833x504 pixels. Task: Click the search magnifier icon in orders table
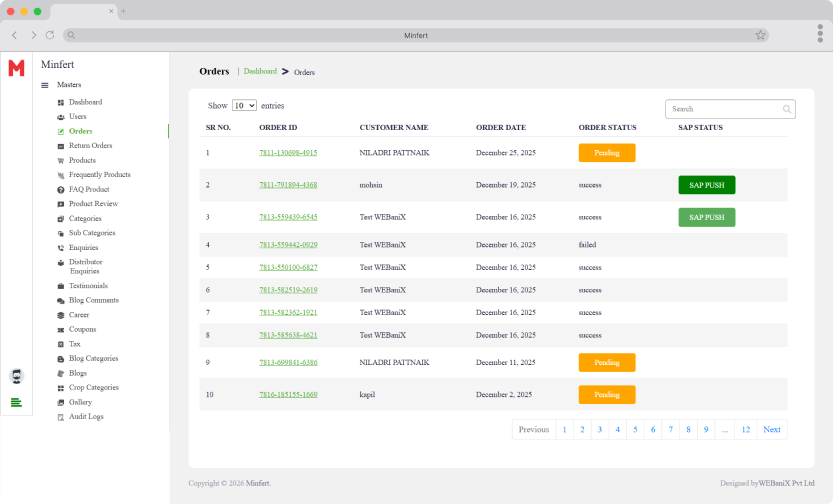tap(787, 109)
